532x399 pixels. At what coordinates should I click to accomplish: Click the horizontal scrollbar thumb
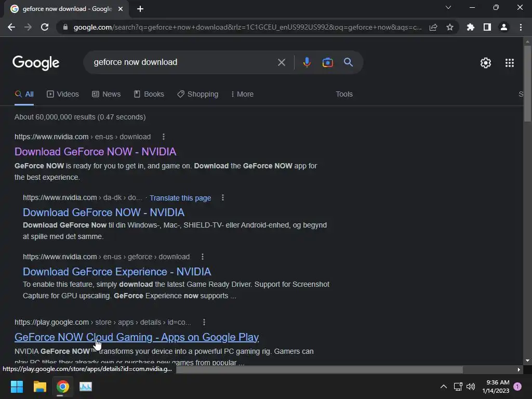pos(320,369)
